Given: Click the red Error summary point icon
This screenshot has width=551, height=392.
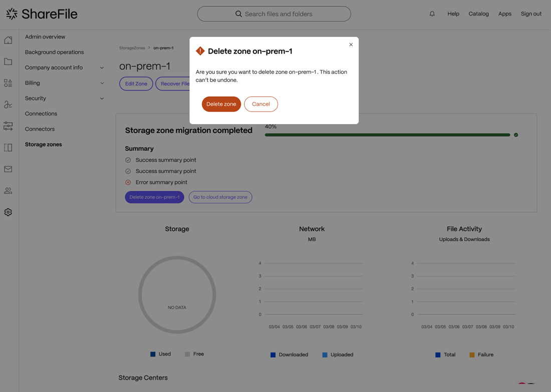Looking at the screenshot, I should click(x=128, y=182).
